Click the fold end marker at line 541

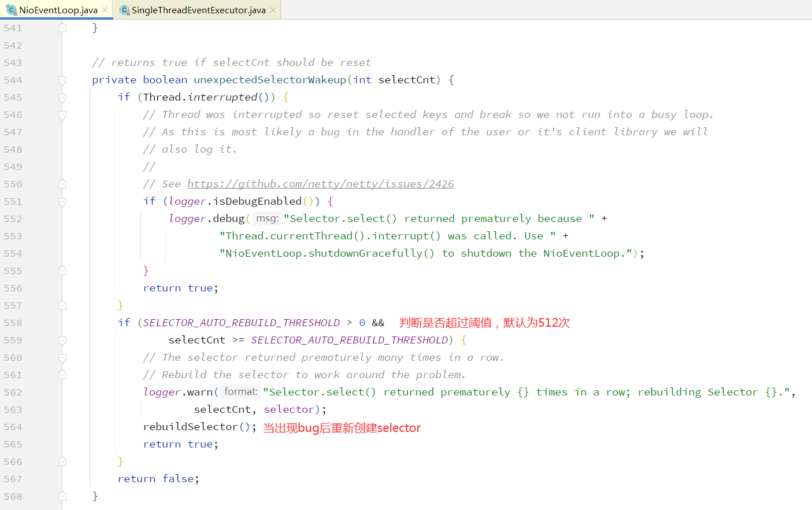(62, 28)
